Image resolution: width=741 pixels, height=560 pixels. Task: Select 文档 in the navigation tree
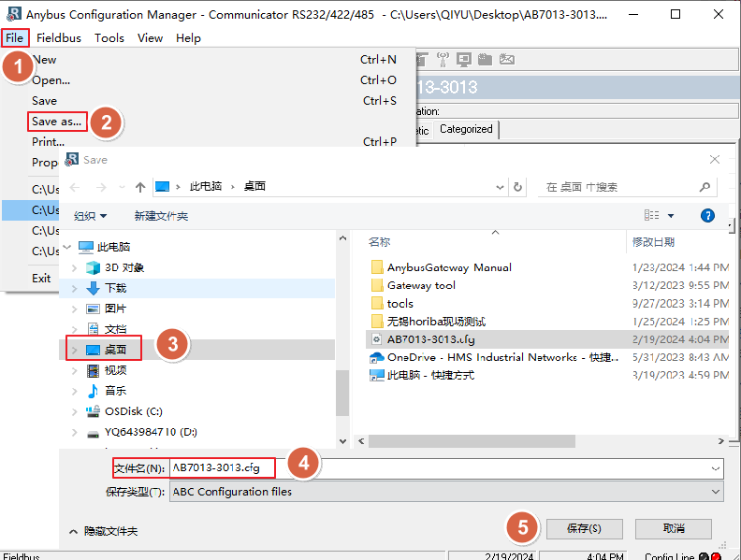(x=115, y=329)
